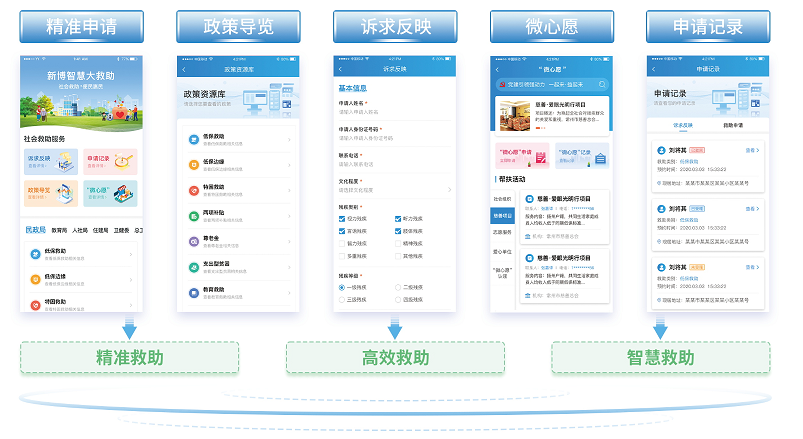Viewport: 803px width, 439px height.
Task: Switch to 住建局 tab on home screen
Action: [100, 231]
